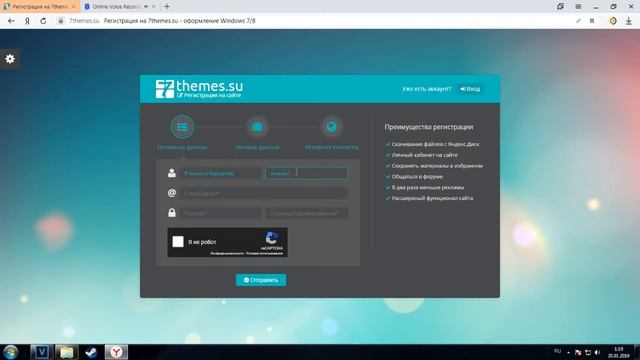Click 'Личный кабинет на сайте' text

coord(424,155)
